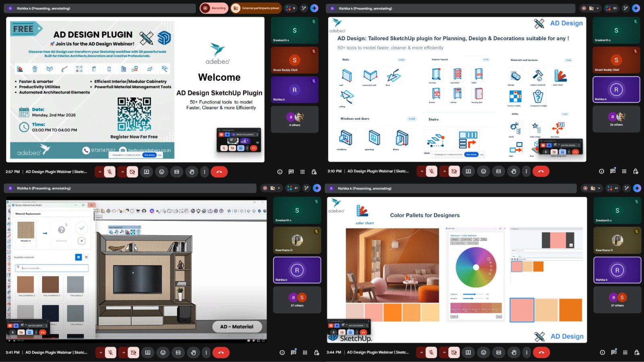The width and height of the screenshot is (644, 362).
Task: Click the Recording indicator button
Action: [214, 8]
